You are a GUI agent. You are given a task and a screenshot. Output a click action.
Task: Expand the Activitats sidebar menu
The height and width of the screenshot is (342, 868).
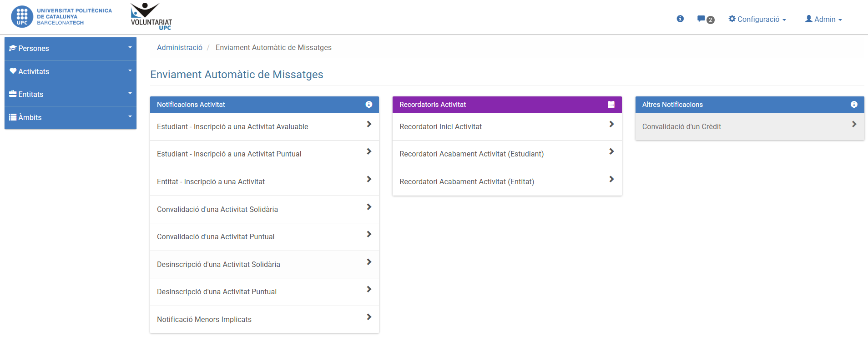71,71
